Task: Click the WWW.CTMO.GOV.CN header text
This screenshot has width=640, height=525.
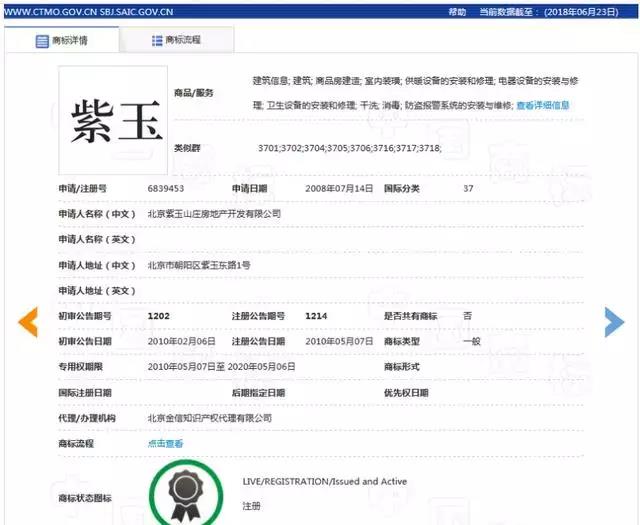Action: tap(51, 12)
